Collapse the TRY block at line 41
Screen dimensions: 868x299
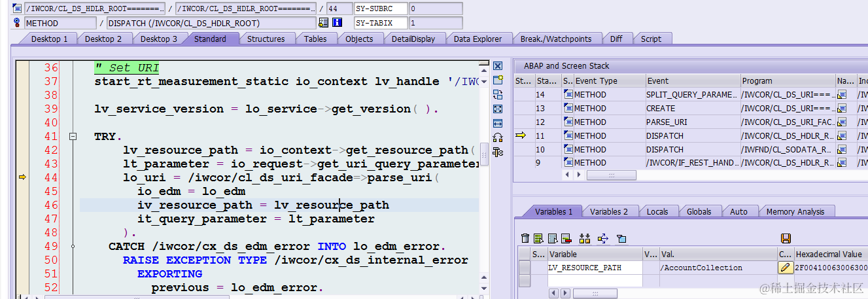(73, 136)
